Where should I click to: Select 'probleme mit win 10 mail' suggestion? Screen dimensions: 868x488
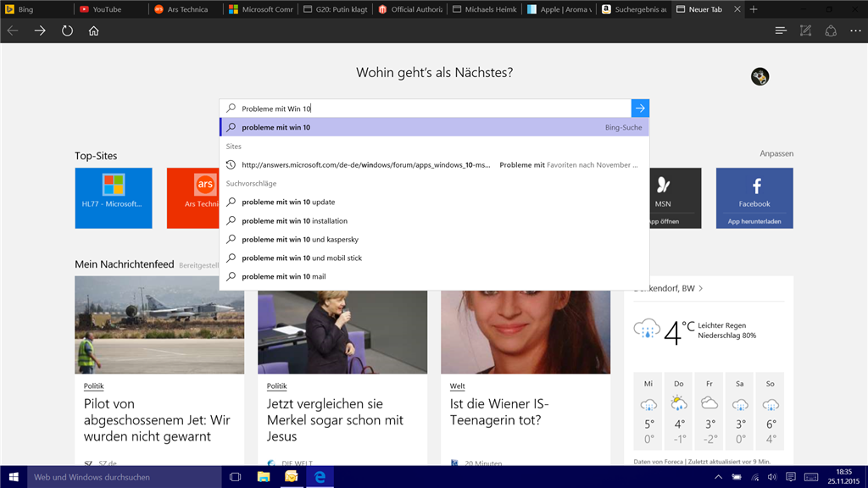point(434,276)
